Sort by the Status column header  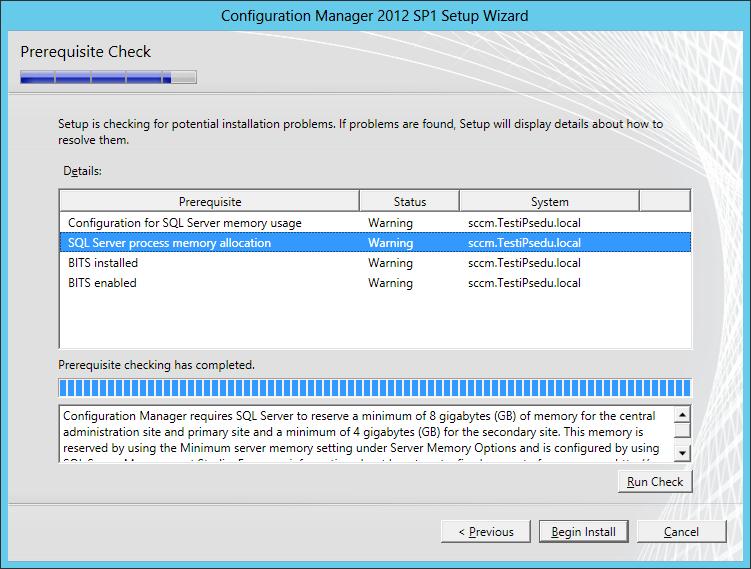tap(410, 201)
